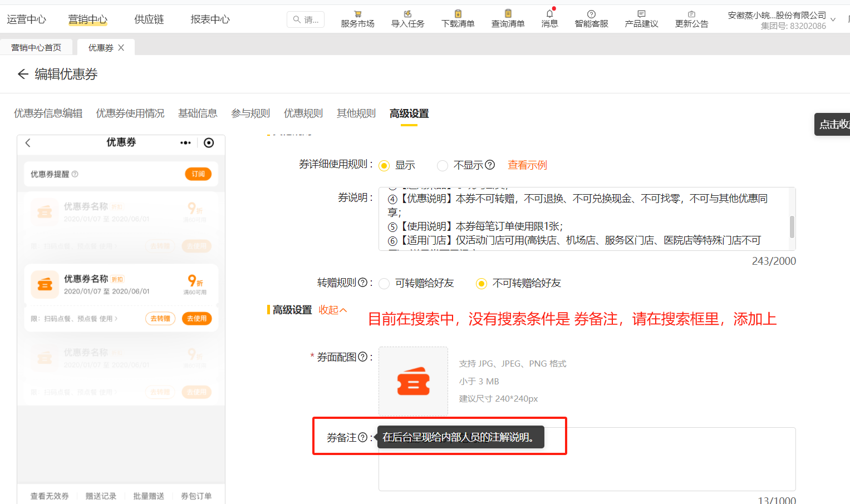Click the 查看示例 link
Viewport: 850px width, 504px height.
527,165
